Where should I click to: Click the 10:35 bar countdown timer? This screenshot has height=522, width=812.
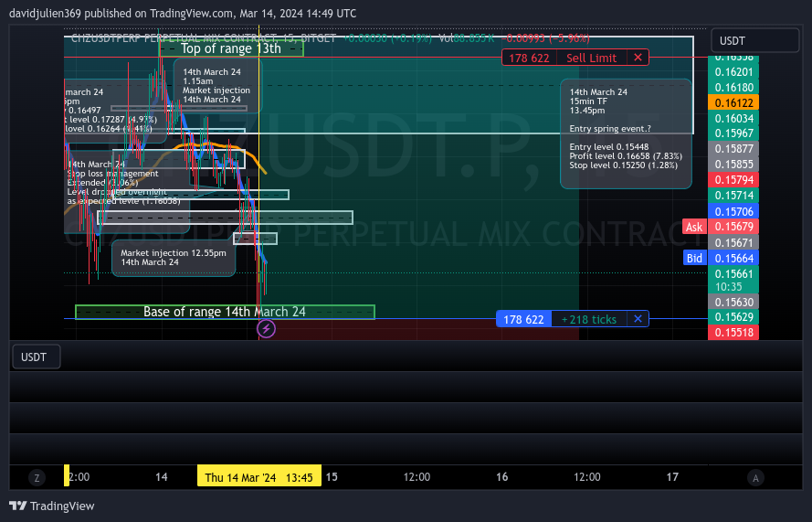pos(729,287)
